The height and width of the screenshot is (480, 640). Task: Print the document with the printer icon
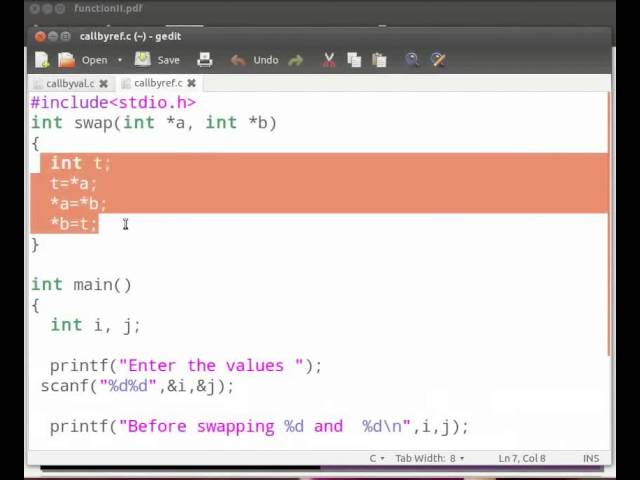pyautogui.click(x=204, y=60)
